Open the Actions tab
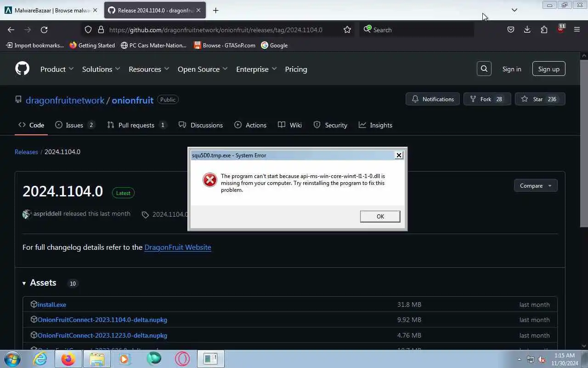588x368 pixels. click(x=250, y=125)
